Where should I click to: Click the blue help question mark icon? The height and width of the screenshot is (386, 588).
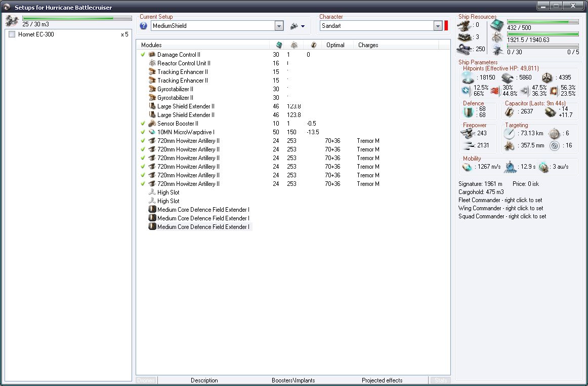pyautogui.click(x=143, y=26)
